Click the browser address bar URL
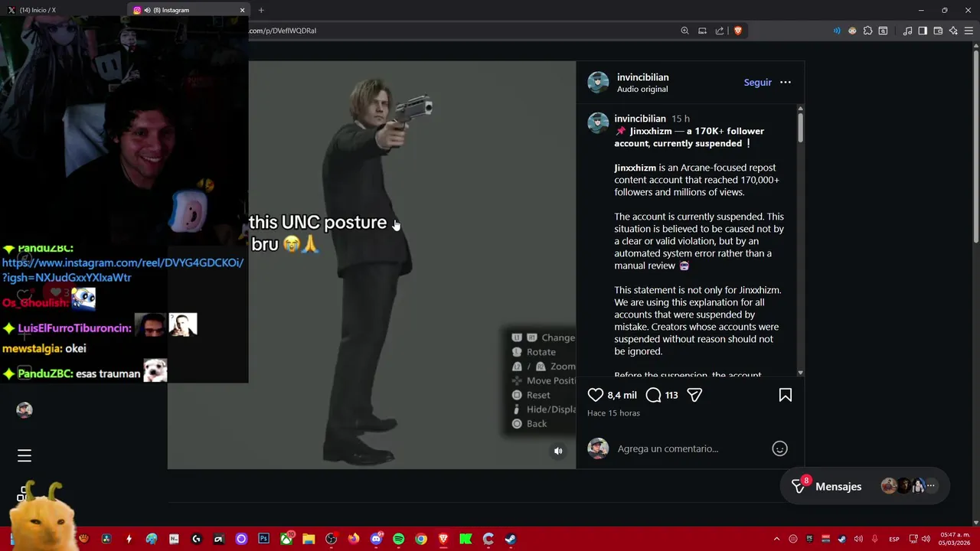 coord(283,31)
